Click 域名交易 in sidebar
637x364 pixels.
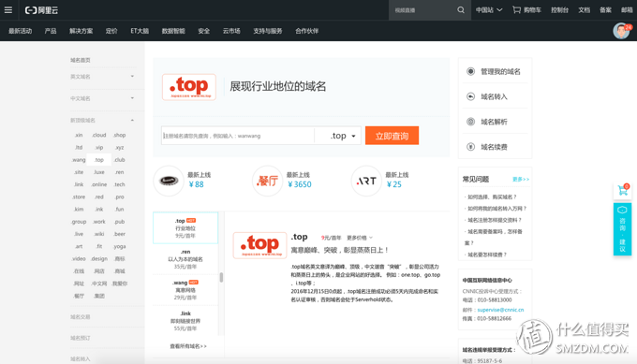pos(80,317)
